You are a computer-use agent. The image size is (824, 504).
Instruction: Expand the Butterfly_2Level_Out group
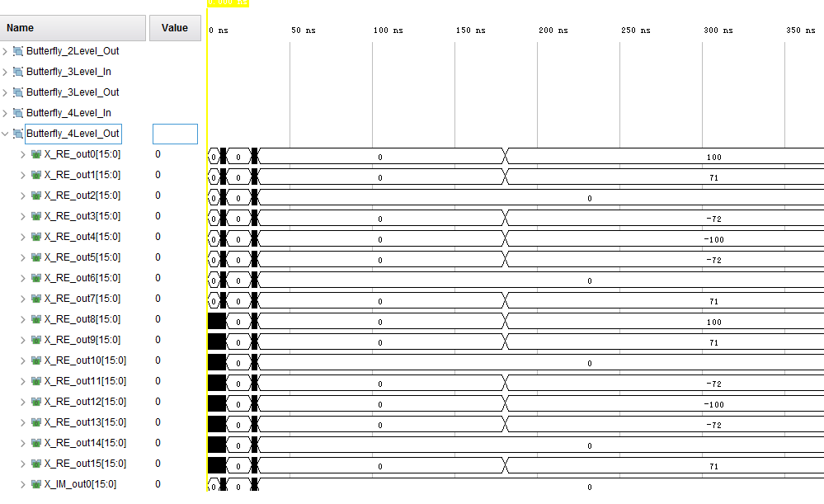tap(5, 51)
